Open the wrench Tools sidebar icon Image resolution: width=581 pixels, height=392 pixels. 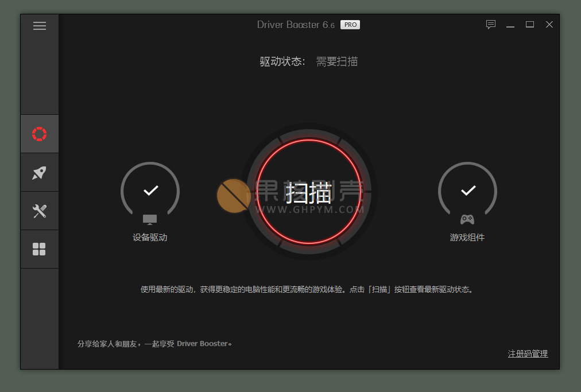point(39,211)
